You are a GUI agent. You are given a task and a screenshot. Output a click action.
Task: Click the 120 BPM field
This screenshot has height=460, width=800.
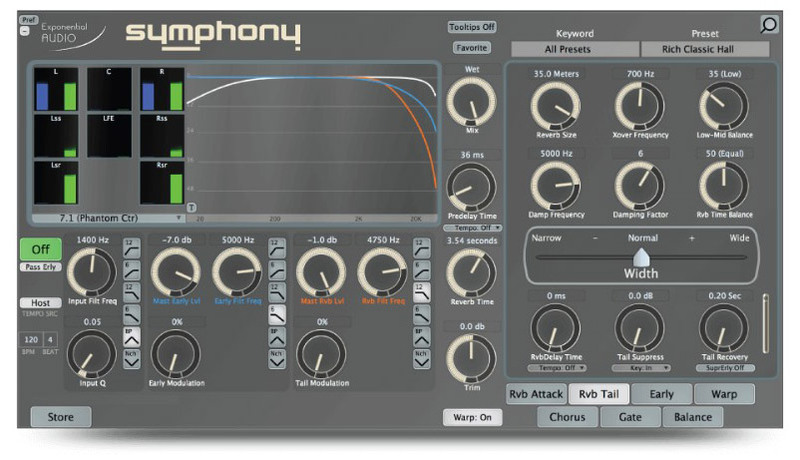click(31, 340)
